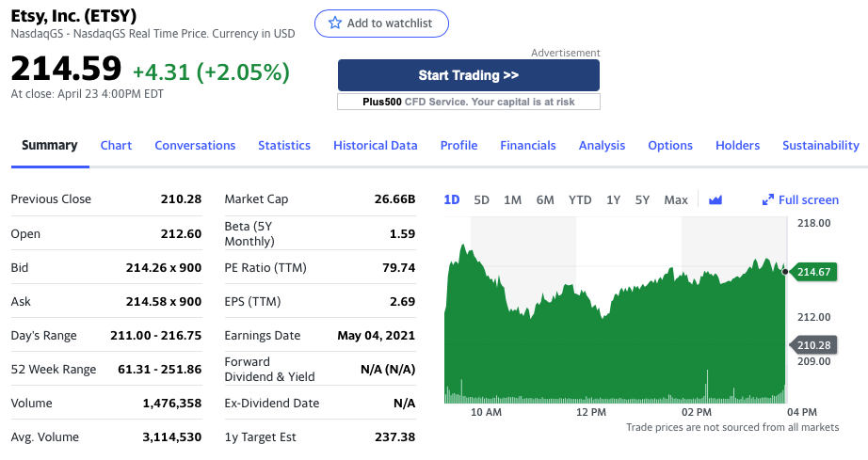Click the Full screen link text

(808, 199)
